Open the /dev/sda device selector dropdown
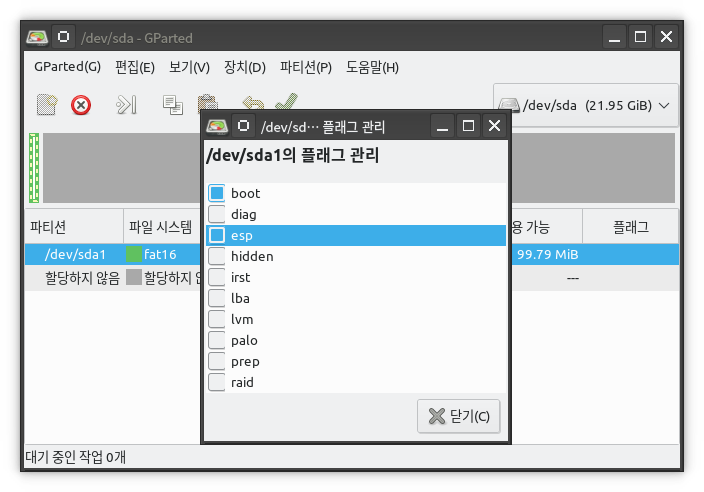This screenshot has height=492, width=704. click(586, 105)
